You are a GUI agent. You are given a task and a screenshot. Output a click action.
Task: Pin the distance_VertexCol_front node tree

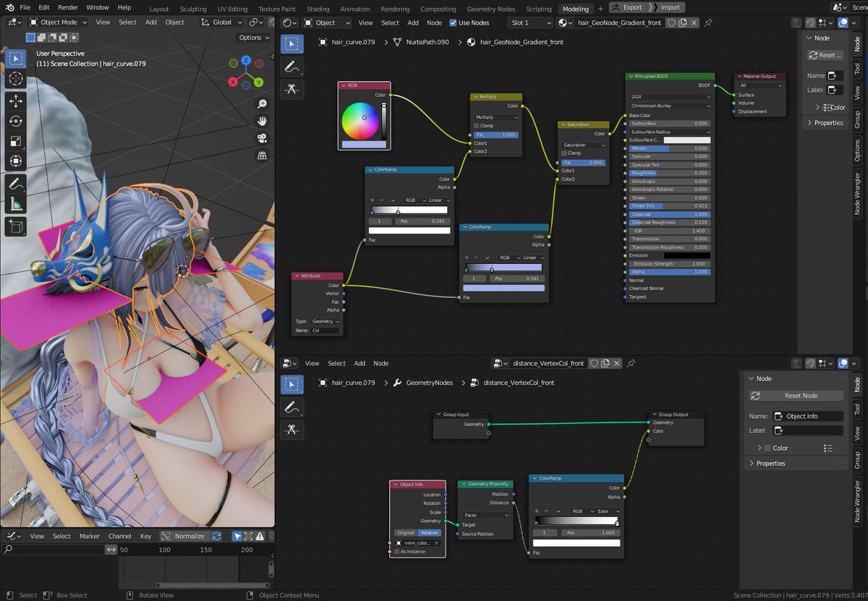click(x=631, y=363)
